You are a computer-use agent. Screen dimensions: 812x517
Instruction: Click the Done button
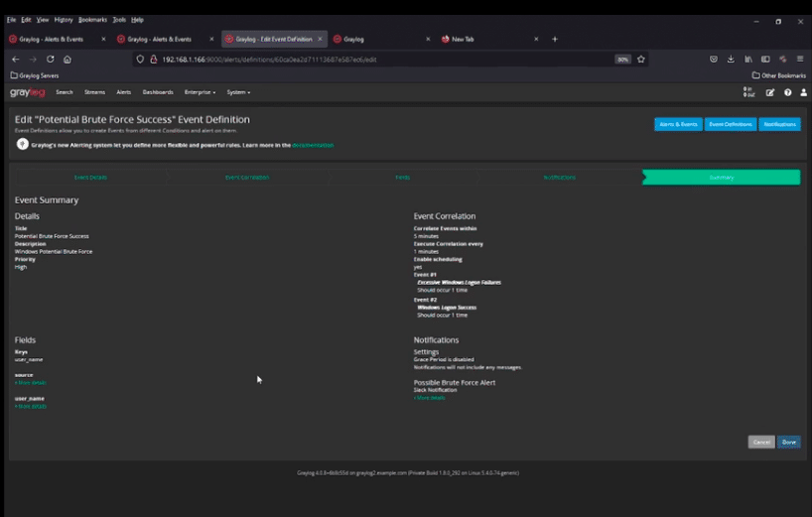click(x=788, y=442)
